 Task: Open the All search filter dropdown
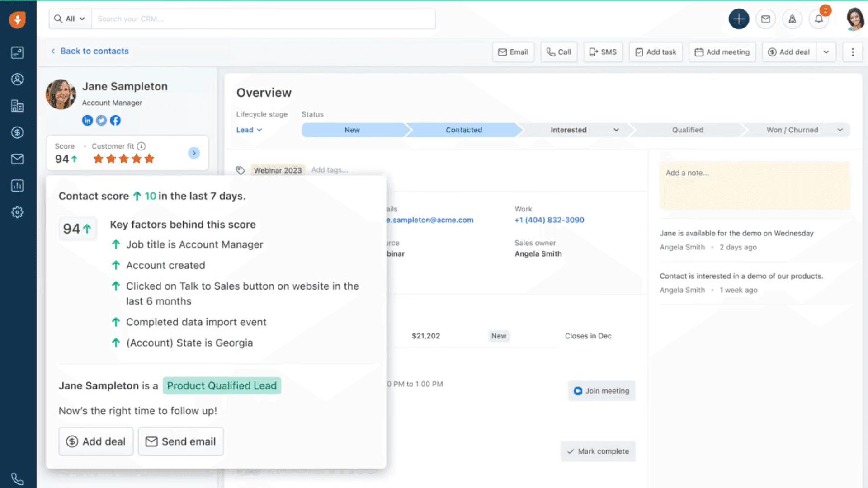70,19
